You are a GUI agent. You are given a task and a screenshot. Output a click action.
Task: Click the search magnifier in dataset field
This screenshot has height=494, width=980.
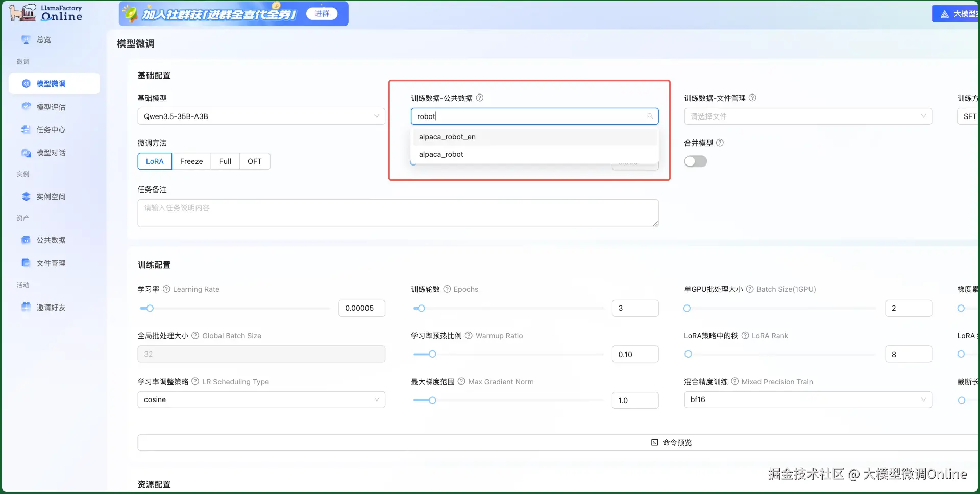pyautogui.click(x=650, y=116)
